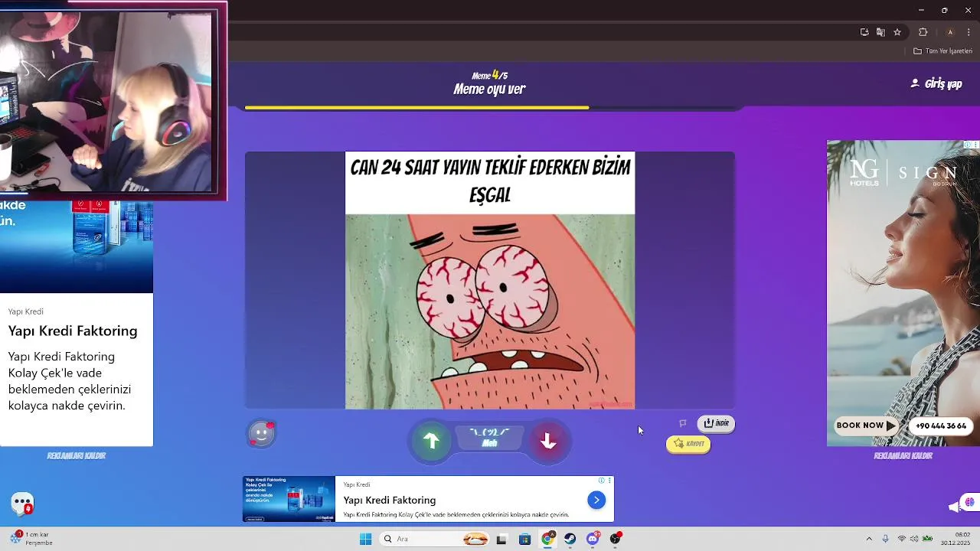
Task: Report the meme with flag icon
Action: [682, 423]
